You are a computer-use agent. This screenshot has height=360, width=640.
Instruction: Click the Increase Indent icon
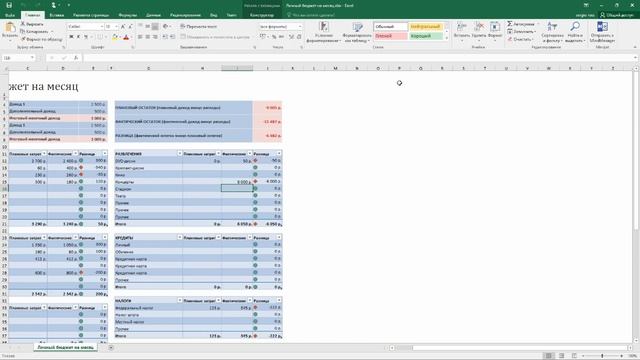173,37
